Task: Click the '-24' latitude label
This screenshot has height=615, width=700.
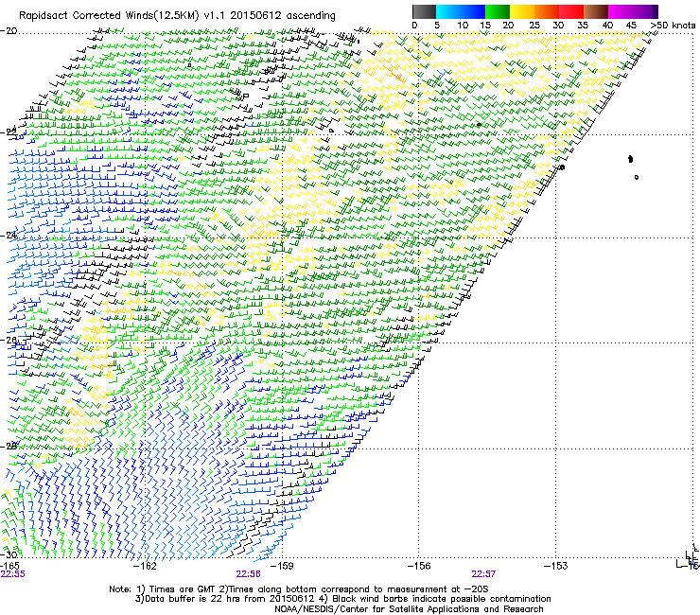Action: coord(9,236)
